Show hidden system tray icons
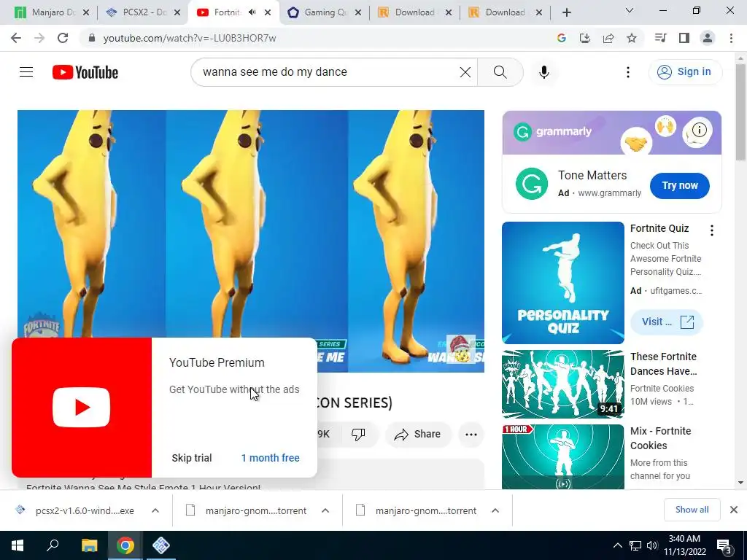Image resolution: width=747 pixels, height=560 pixels. [x=617, y=545]
